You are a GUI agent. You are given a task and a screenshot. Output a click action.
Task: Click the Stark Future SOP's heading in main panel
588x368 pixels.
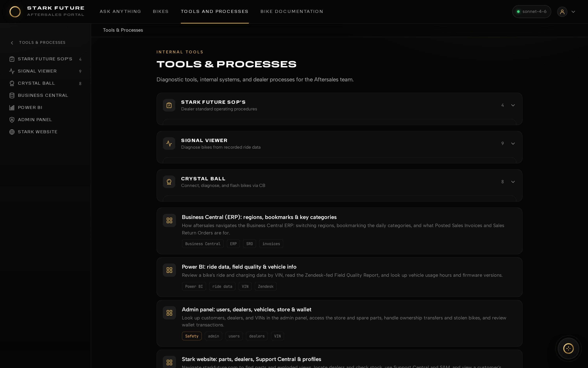click(x=213, y=102)
